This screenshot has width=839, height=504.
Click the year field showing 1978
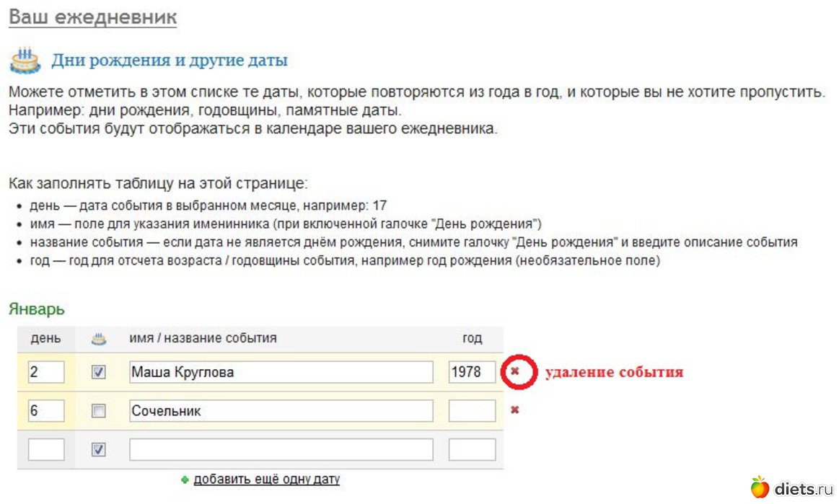[x=472, y=372]
